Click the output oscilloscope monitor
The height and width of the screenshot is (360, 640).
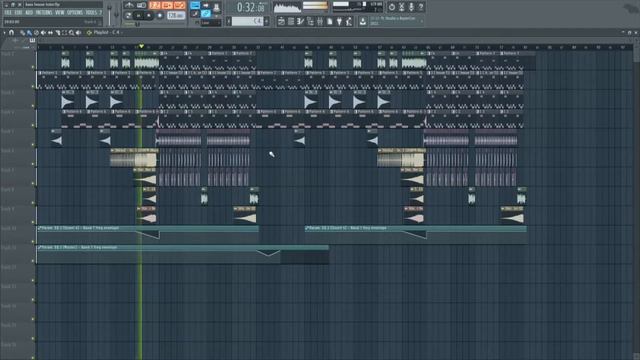coord(287,7)
